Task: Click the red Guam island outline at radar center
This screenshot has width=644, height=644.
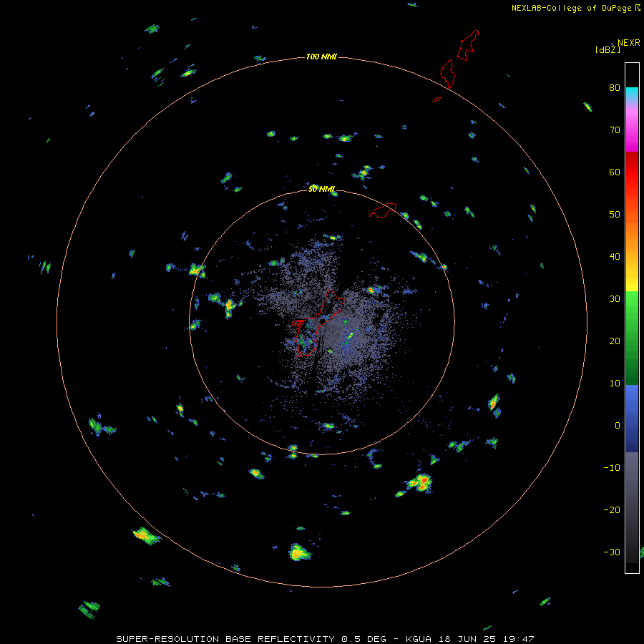Action: click(318, 323)
